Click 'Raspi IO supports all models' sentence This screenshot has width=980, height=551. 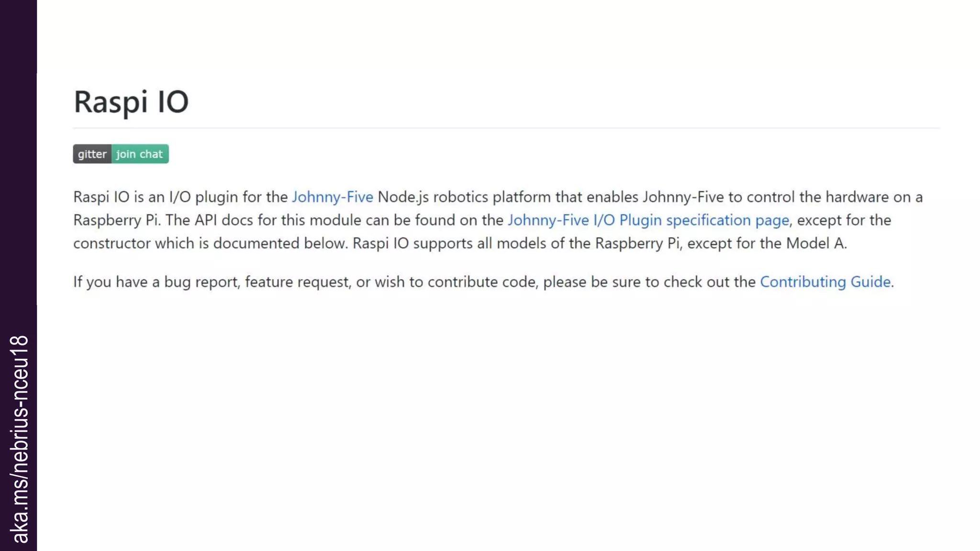tap(450, 243)
